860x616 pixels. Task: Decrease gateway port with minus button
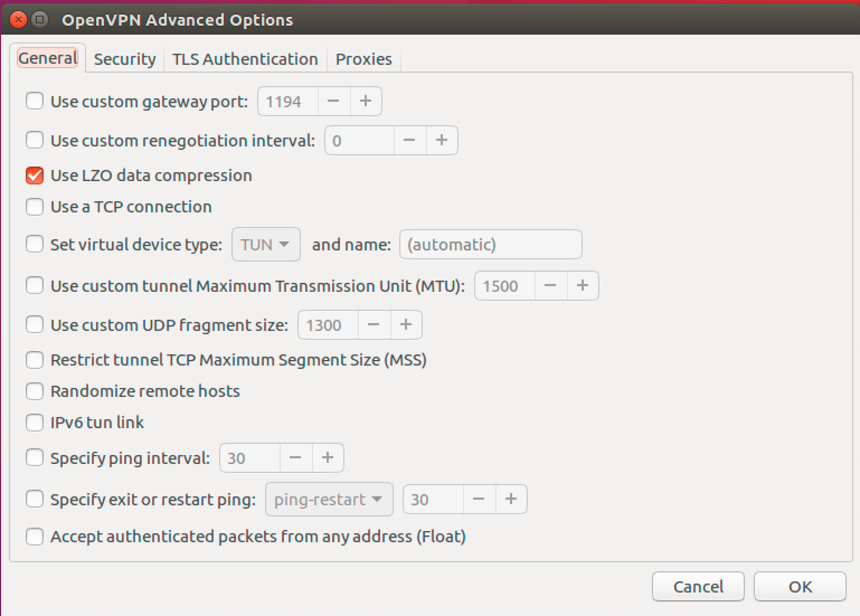tap(333, 101)
